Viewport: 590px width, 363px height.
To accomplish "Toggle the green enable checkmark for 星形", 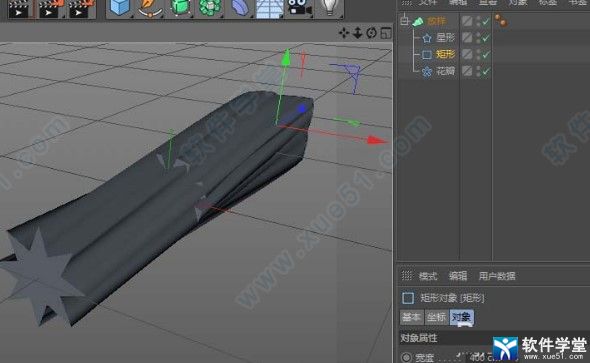I will [x=486, y=38].
